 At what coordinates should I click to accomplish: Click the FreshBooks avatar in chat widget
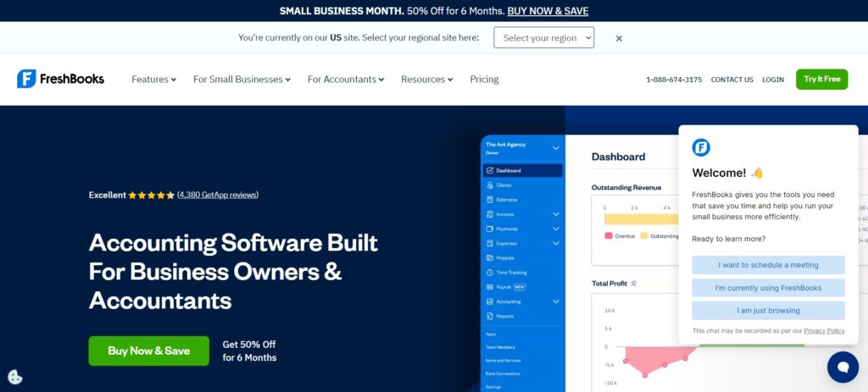coord(701,147)
